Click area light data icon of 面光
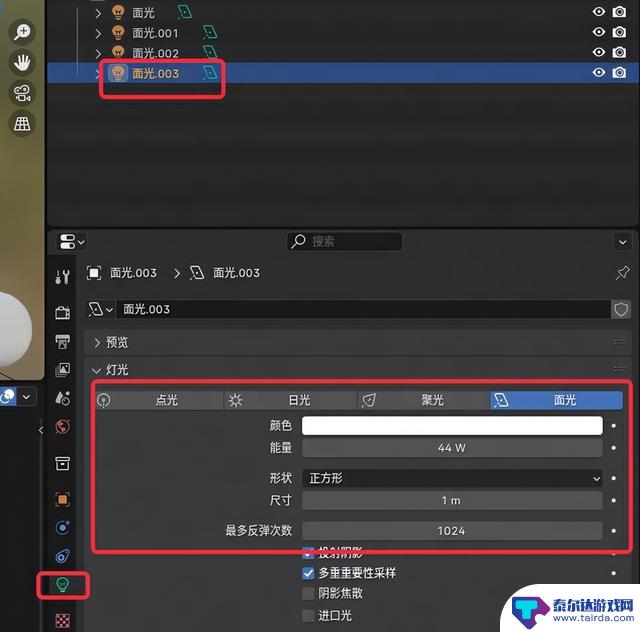The width and height of the screenshot is (640, 632). 184,12
